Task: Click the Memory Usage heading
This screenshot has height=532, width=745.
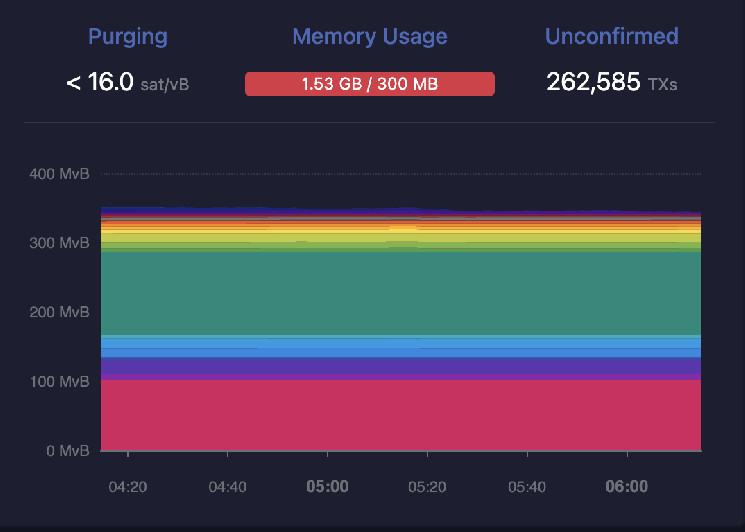Action: 370,37
